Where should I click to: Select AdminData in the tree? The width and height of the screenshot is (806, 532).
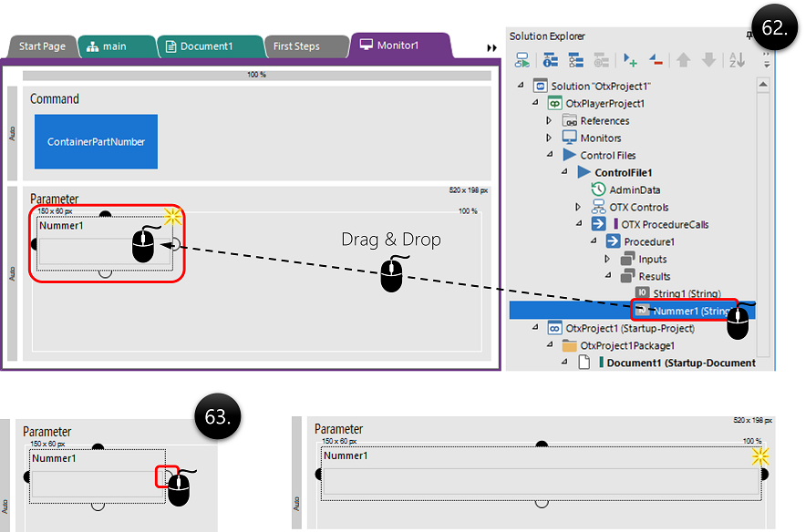pyautogui.click(x=635, y=189)
